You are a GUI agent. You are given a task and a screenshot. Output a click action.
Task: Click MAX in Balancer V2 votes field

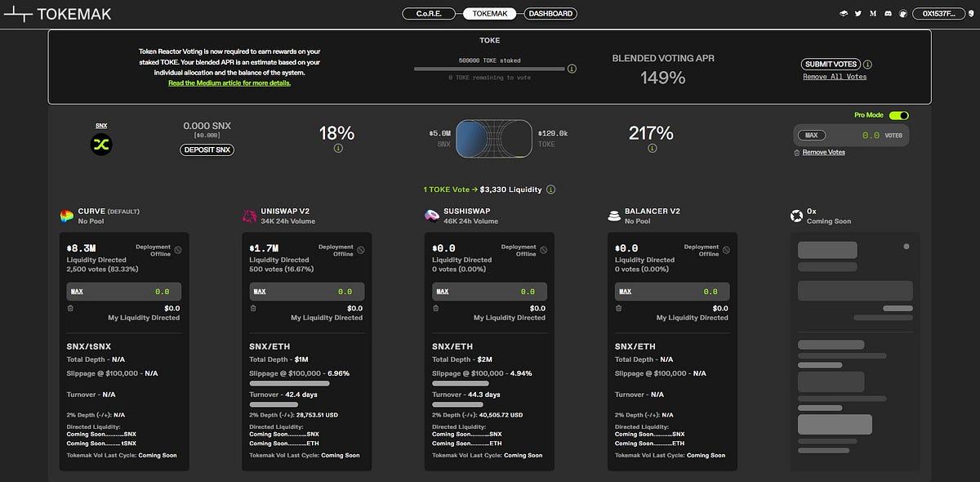(x=626, y=292)
